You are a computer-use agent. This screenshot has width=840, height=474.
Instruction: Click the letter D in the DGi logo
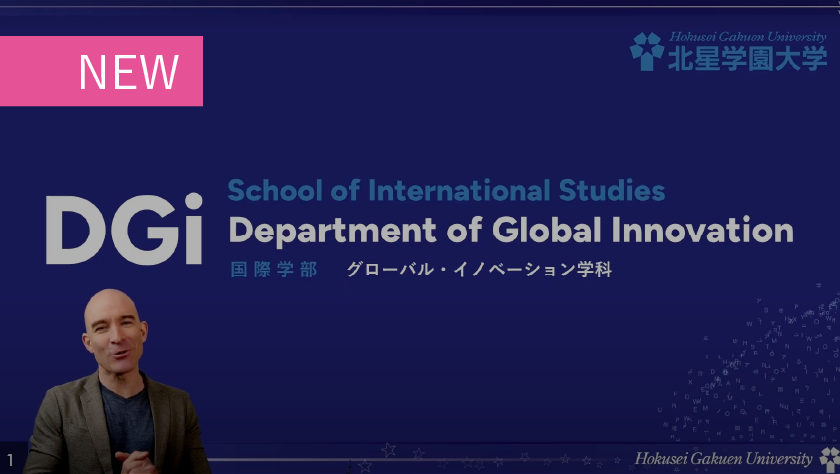tap(75, 230)
